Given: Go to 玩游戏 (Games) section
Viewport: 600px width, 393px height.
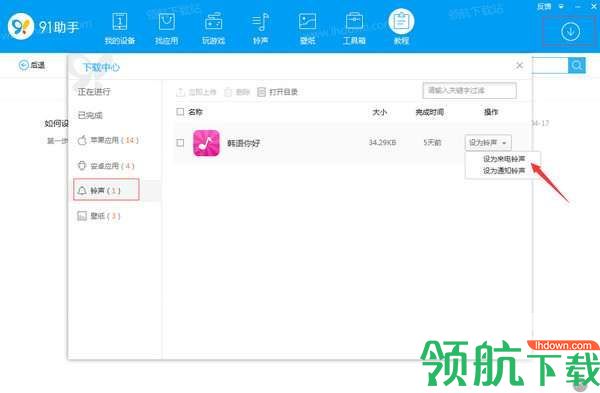Looking at the screenshot, I should tap(214, 29).
